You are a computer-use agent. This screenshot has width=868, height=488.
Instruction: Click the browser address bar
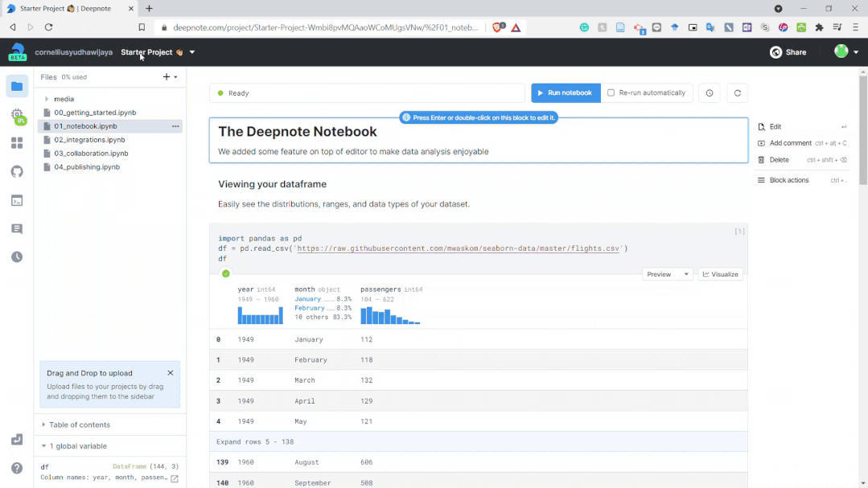point(325,27)
